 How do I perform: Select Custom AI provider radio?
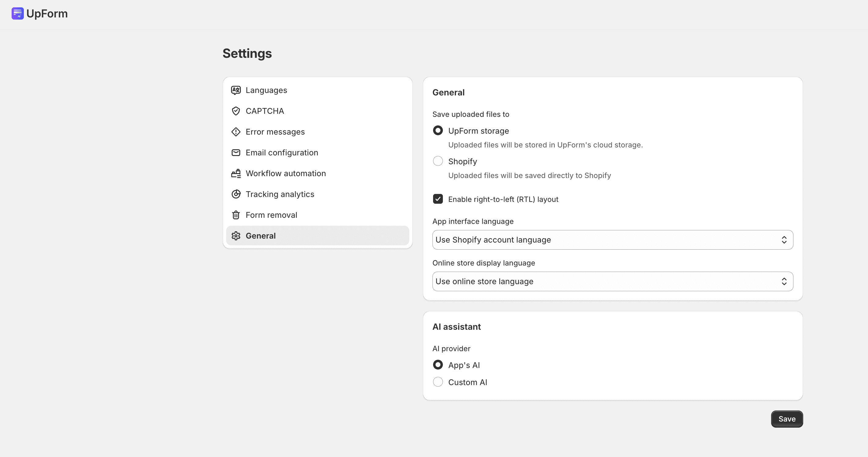438,382
